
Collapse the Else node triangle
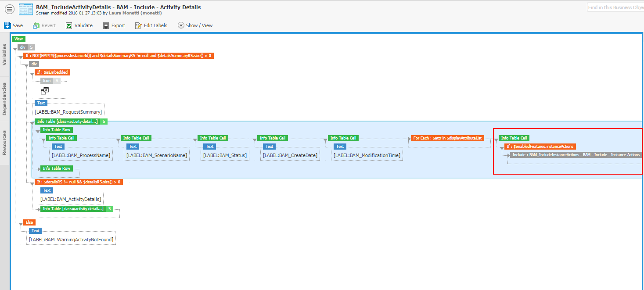pos(20,223)
